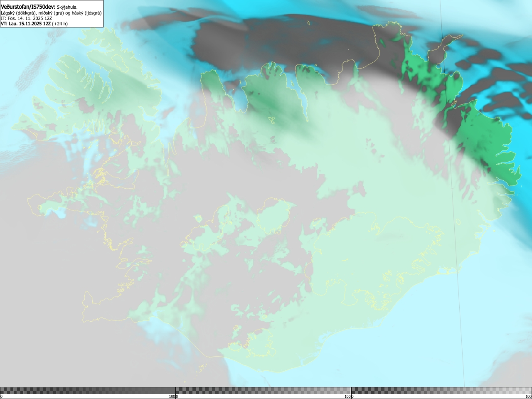Click the 'IT: Fös. 14. 11. 2025 12Z' line
Viewport: 532px width, 399px height.
point(27,18)
